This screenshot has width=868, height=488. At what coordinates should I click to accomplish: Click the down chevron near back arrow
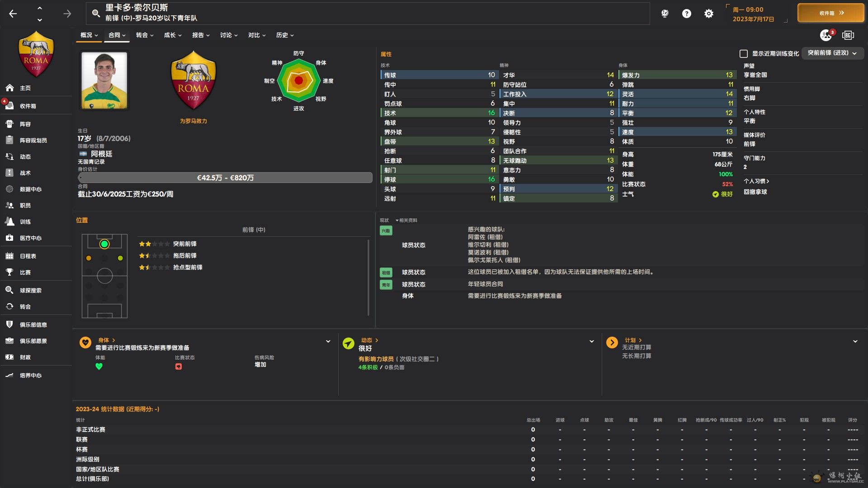click(x=40, y=20)
